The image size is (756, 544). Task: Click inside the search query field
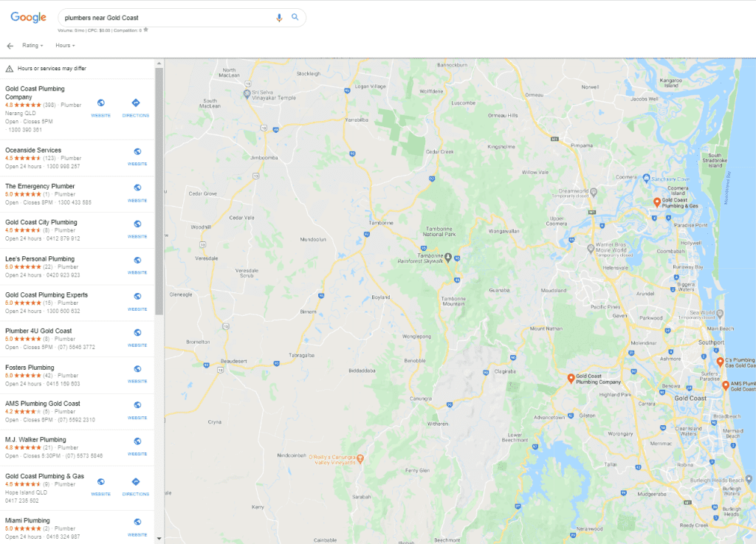[162, 17]
